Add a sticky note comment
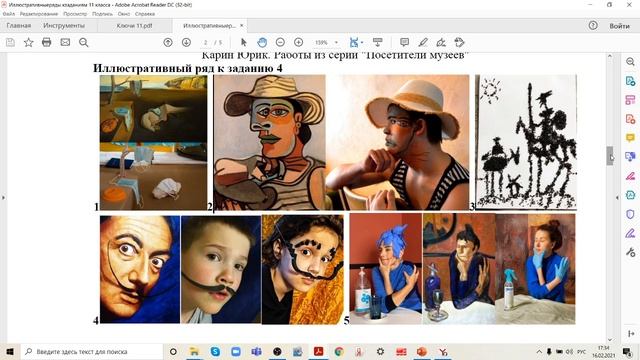 tap(404, 42)
